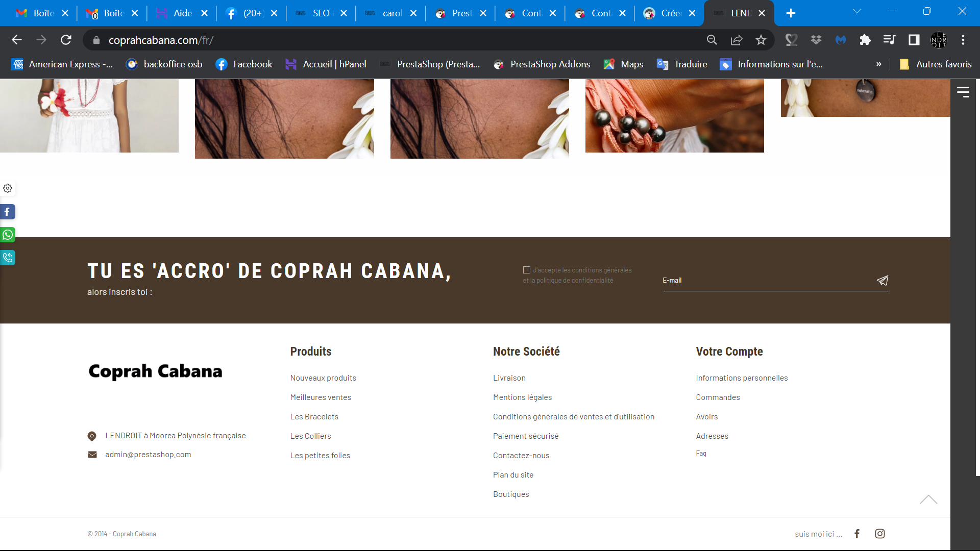The width and height of the screenshot is (980, 551).
Task: Open the Facebook footer icon
Action: point(857,534)
